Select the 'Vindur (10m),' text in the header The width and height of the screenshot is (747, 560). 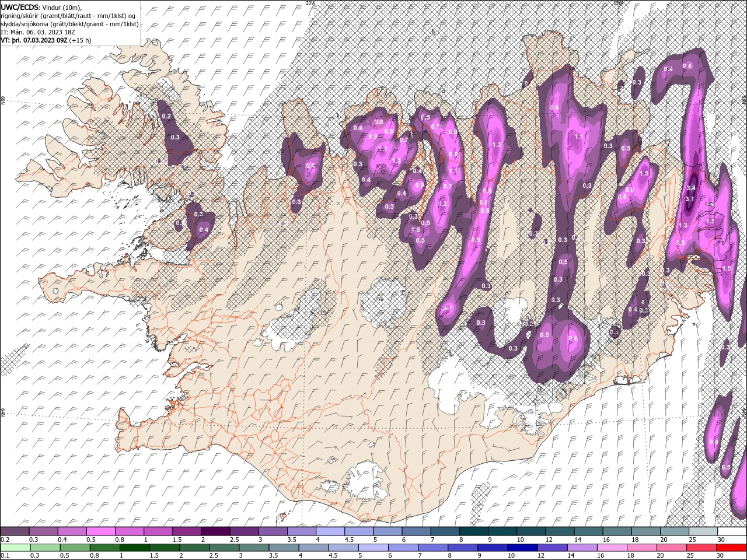62,7
